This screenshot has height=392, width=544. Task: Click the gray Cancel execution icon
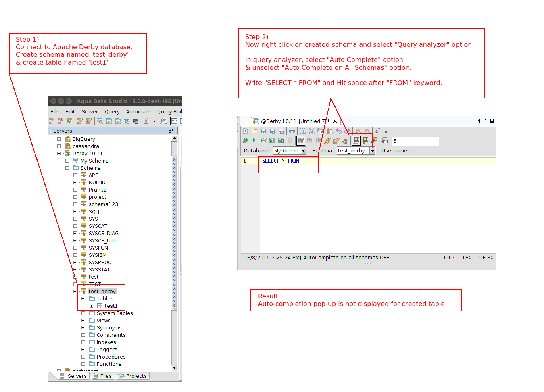290,140
